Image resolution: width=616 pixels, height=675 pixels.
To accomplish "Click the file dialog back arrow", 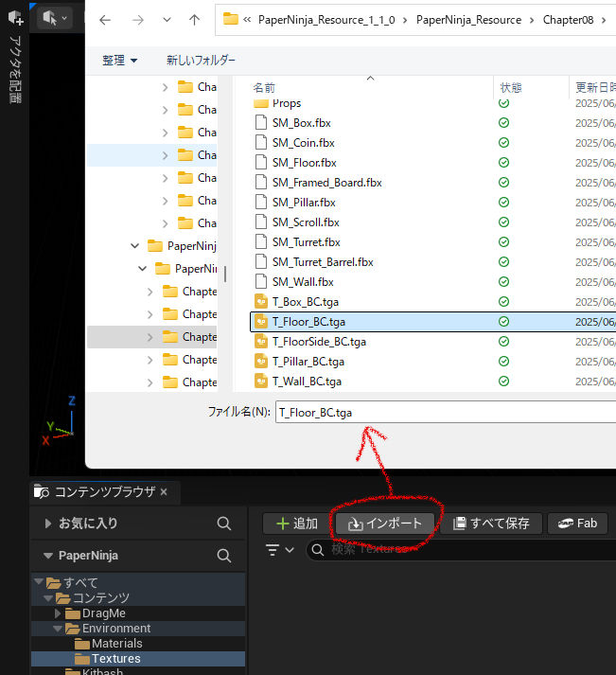I will click(x=105, y=19).
